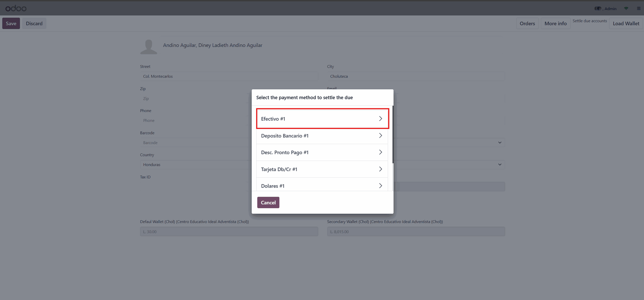Click the Admin user avatar
Viewport: 644px width, 300px height.
pyautogui.click(x=598, y=8)
